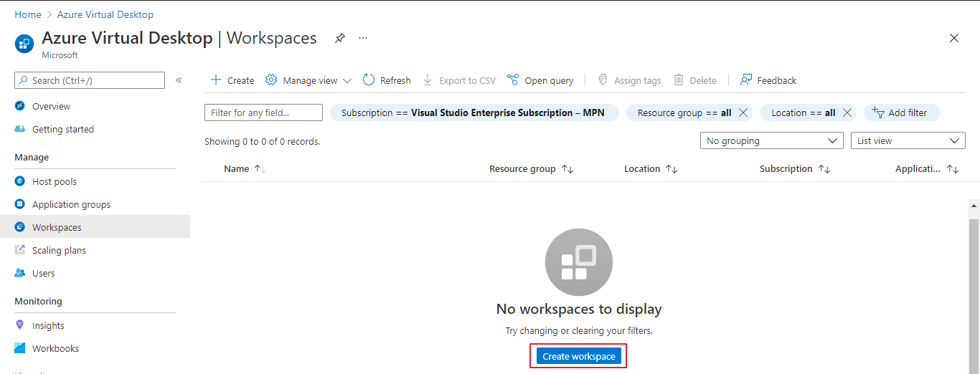Click the Workbooks chart icon
Screen dimensions: 980x374
pos(20,348)
